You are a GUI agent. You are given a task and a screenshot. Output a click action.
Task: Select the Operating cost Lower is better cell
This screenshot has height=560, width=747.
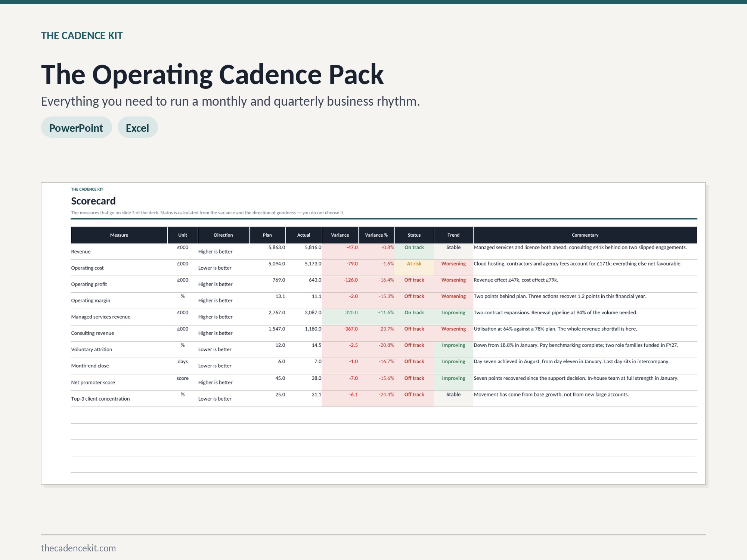tap(215, 268)
